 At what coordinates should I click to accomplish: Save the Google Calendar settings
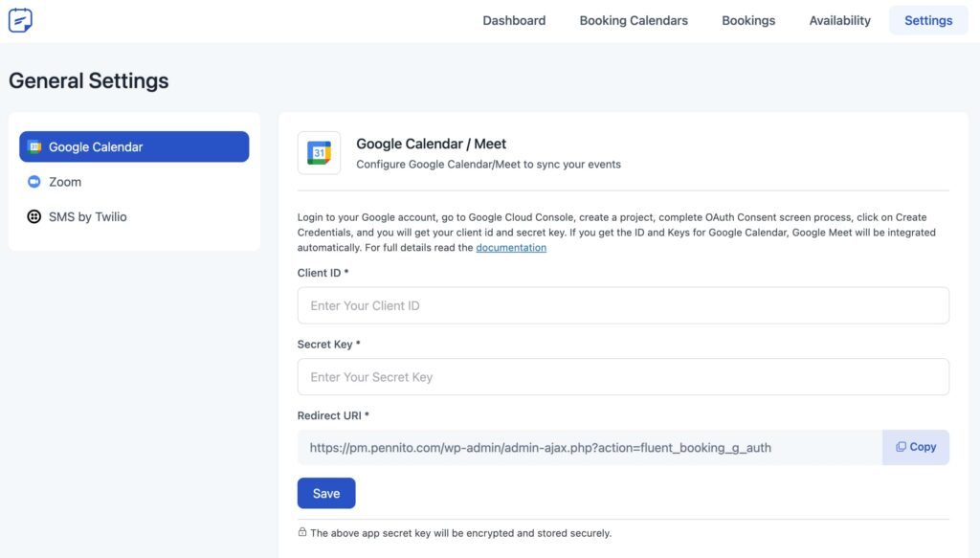click(326, 493)
